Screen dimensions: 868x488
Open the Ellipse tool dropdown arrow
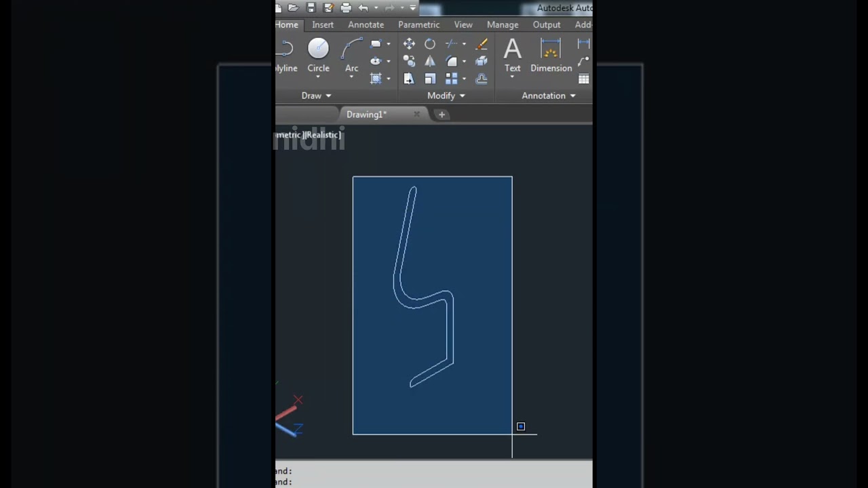[x=388, y=61]
